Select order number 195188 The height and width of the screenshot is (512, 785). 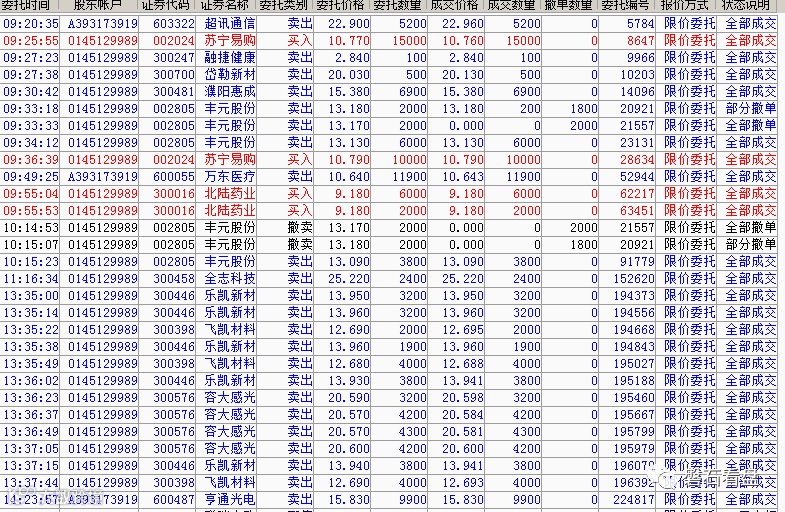coord(634,381)
